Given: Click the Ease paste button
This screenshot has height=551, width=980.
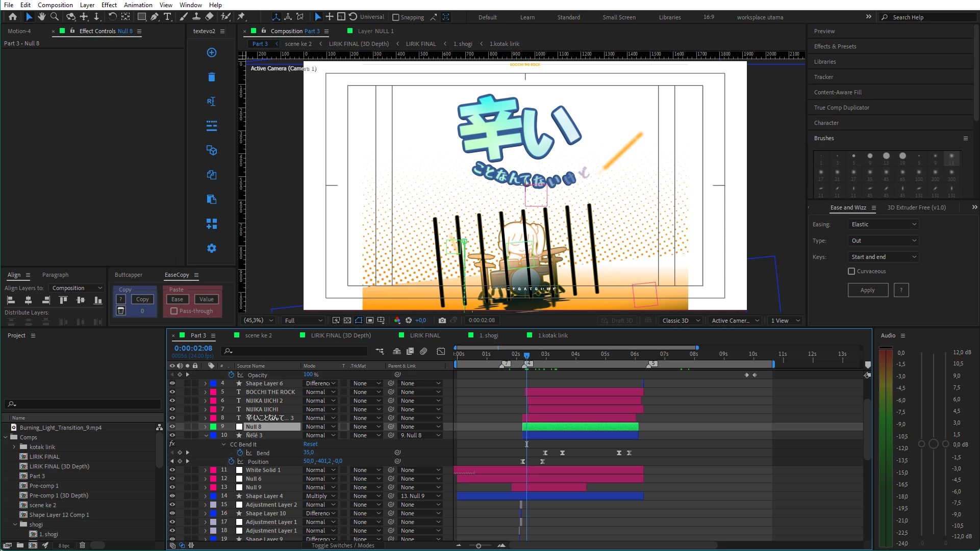Looking at the screenshot, I should tap(177, 299).
